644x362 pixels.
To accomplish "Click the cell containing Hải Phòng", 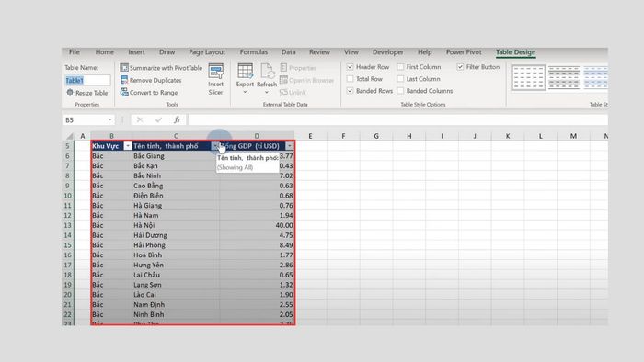I will point(176,245).
